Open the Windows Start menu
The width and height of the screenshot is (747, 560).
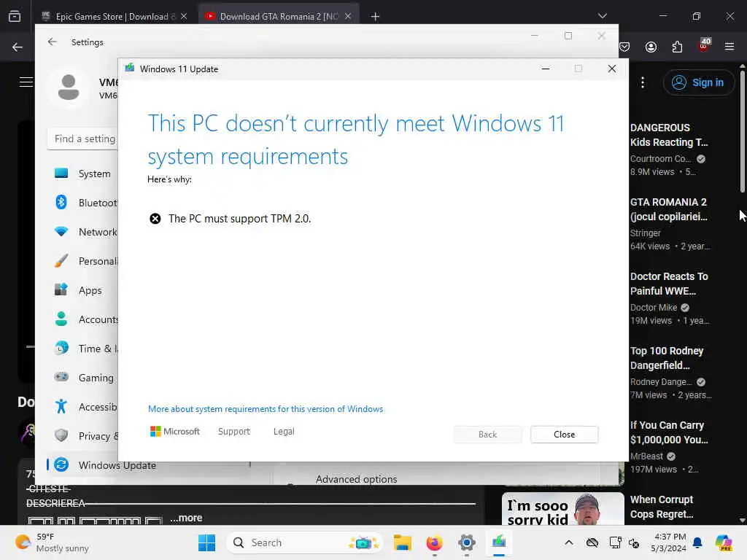tap(206, 542)
